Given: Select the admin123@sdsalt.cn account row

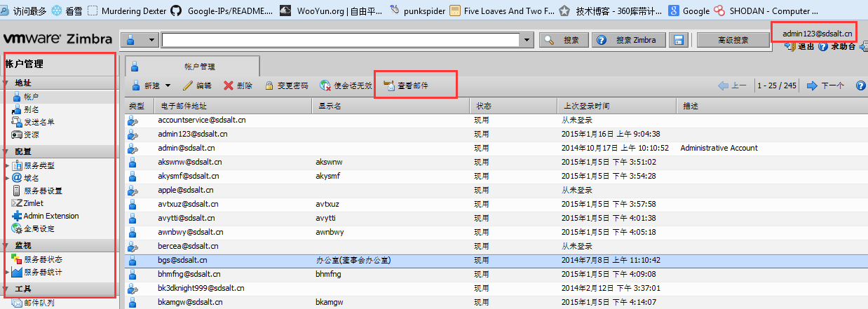Looking at the screenshot, I should [496, 134].
